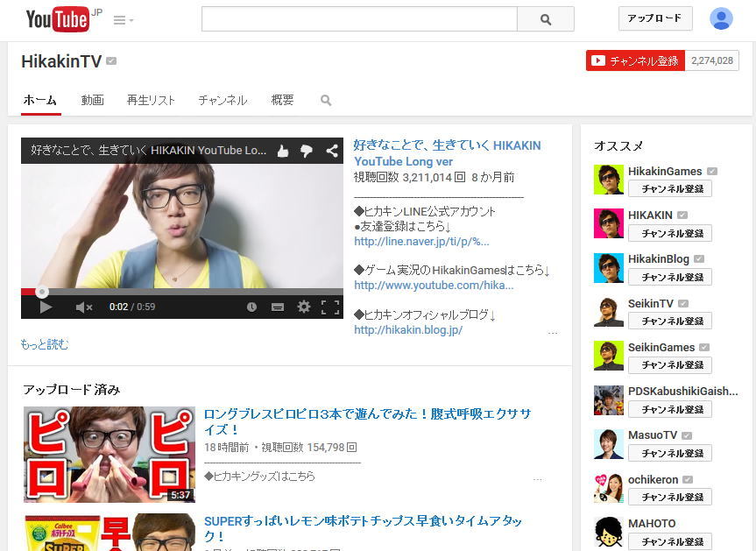Expand description with もっと読む
The height and width of the screenshot is (551, 756).
tap(45, 344)
